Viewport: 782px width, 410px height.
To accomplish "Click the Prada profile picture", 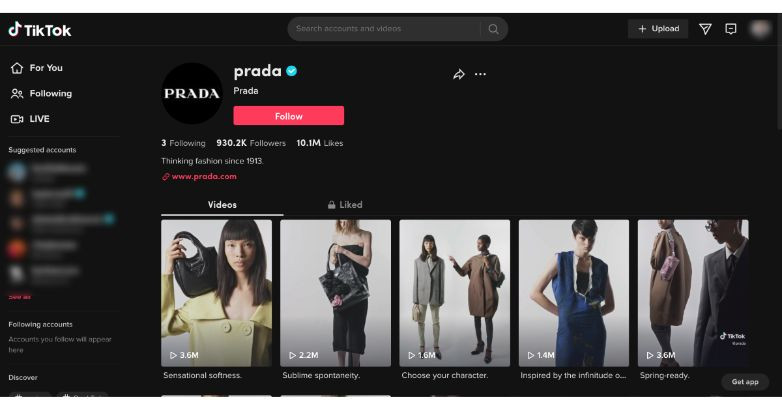I will (192, 93).
